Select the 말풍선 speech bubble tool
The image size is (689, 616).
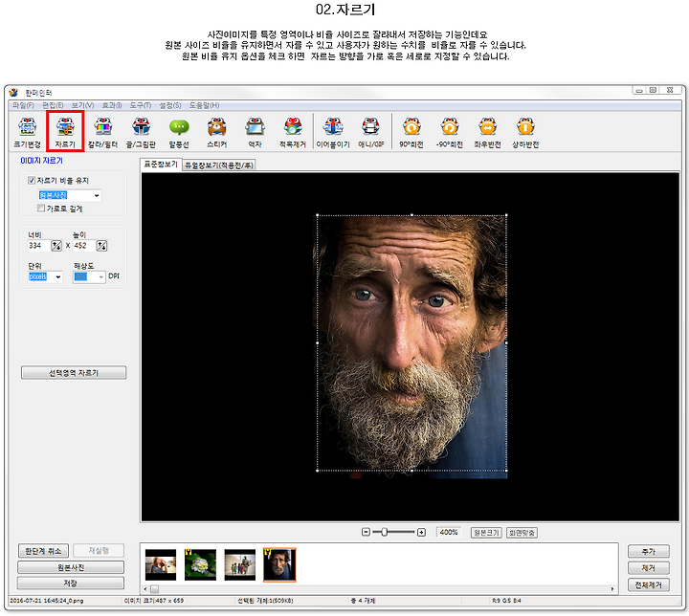point(179,132)
